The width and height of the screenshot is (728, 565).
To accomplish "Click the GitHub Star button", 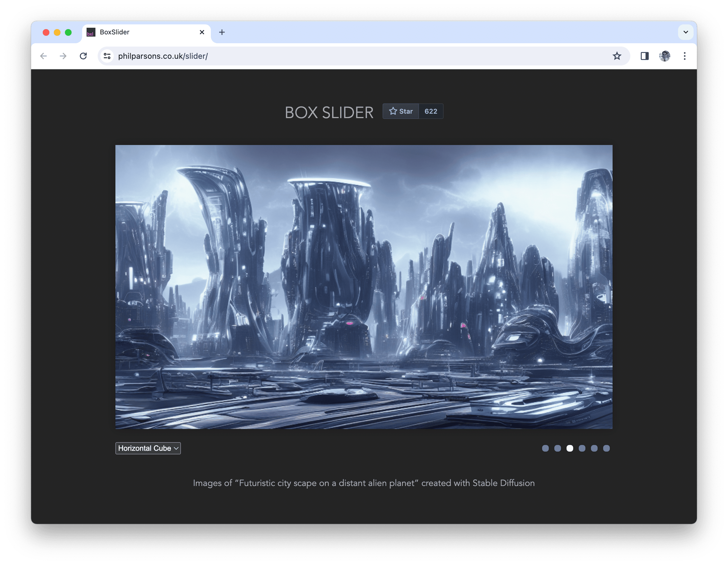I will [x=401, y=111].
